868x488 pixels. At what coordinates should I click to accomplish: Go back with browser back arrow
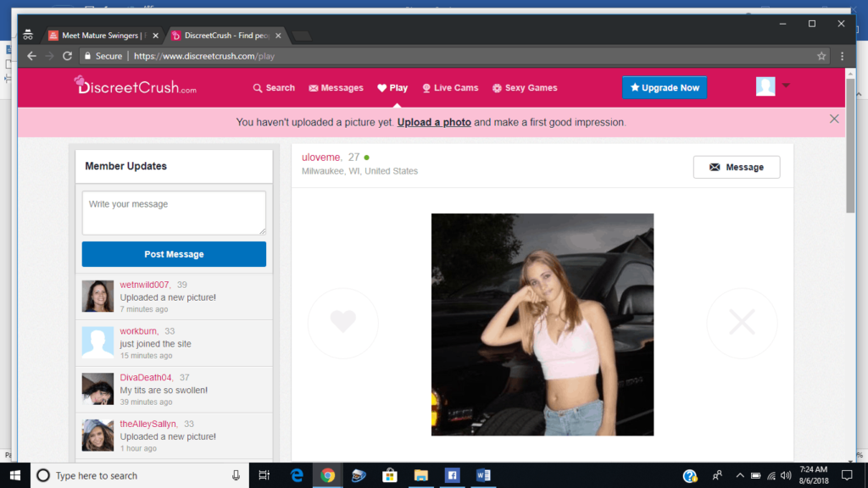(x=31, y=56)
